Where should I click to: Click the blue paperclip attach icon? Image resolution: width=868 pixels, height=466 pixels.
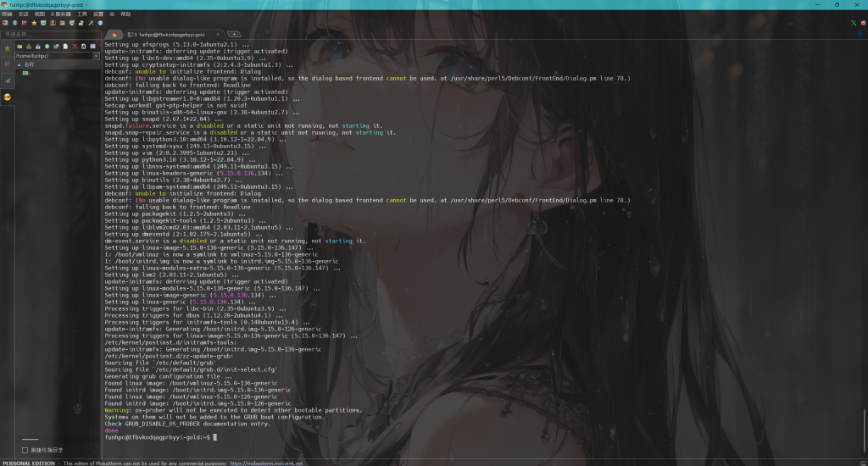[860, 34]
